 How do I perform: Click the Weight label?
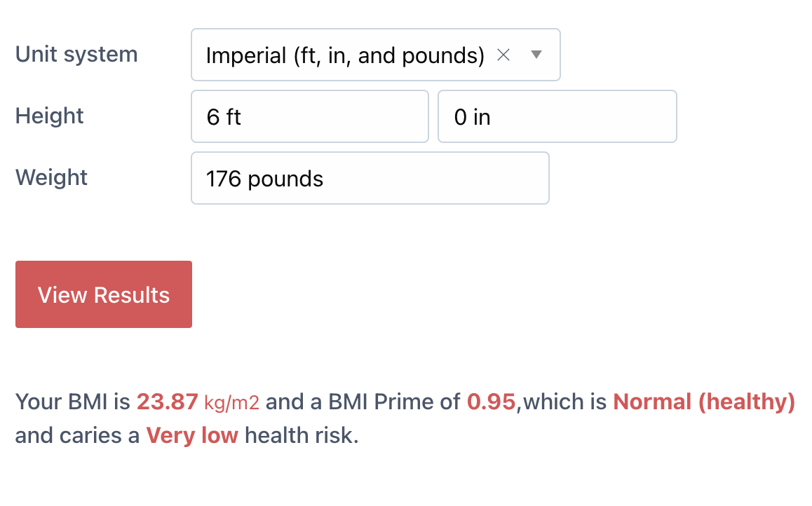coord(51,178)
